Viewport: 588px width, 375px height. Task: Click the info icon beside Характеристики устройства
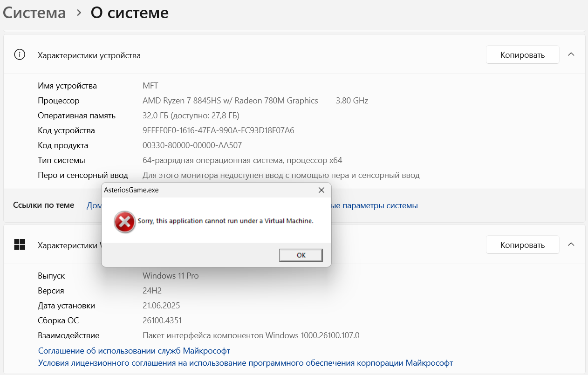pyautogui.click(x=20, y=55)
